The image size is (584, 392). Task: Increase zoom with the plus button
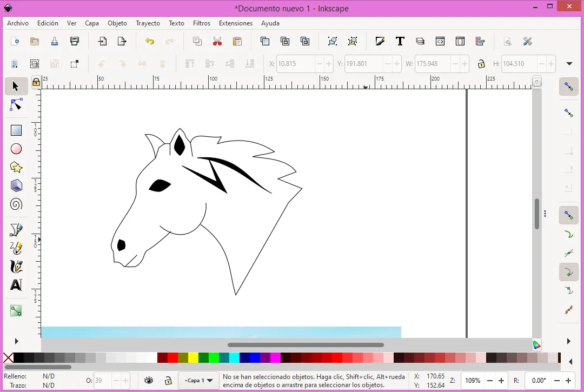point(501,381)
